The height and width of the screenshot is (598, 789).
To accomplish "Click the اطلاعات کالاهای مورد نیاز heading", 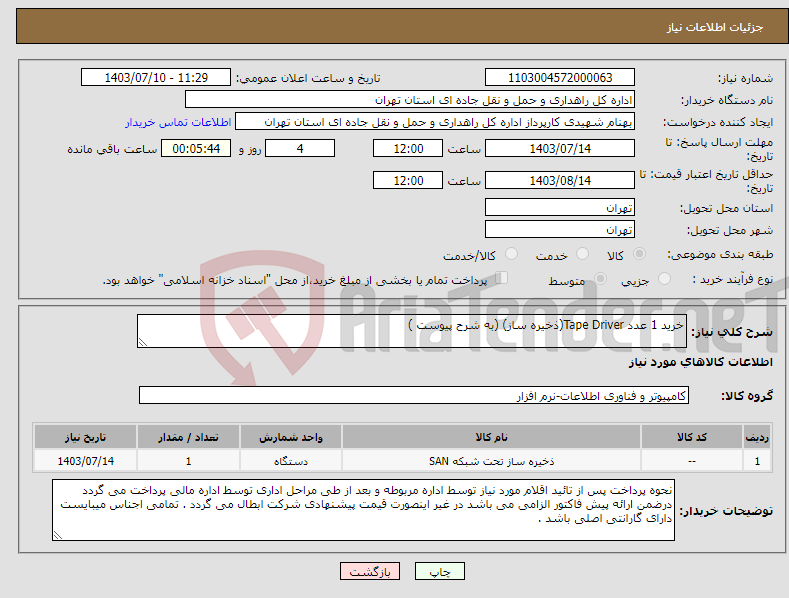I will coord(700,362).
